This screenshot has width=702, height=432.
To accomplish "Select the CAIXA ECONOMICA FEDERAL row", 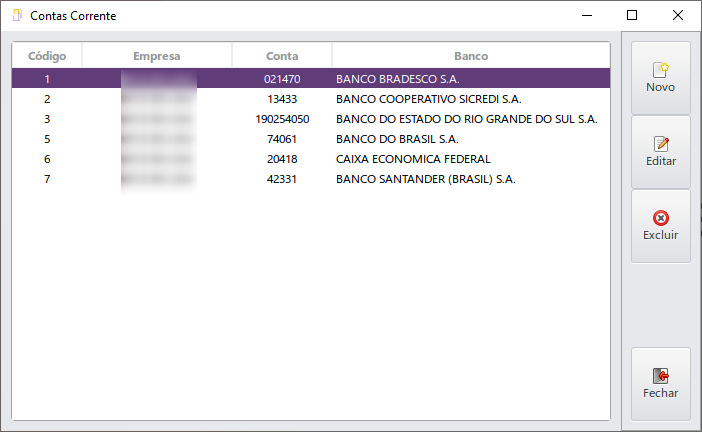I will click(311, 159).
